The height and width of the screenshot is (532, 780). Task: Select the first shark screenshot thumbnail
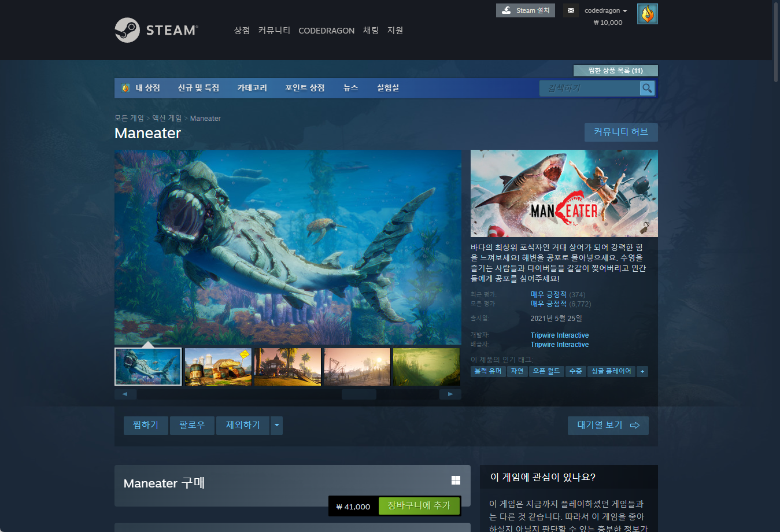(148, 367)
